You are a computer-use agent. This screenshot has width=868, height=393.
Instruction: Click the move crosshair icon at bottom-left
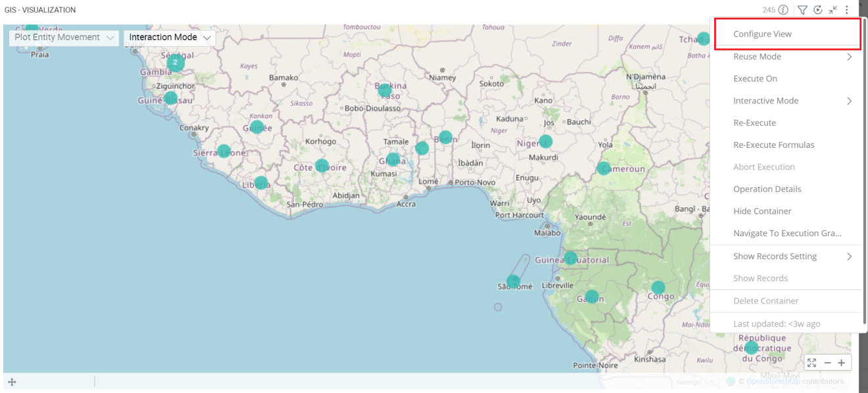(x=12, y=382)
